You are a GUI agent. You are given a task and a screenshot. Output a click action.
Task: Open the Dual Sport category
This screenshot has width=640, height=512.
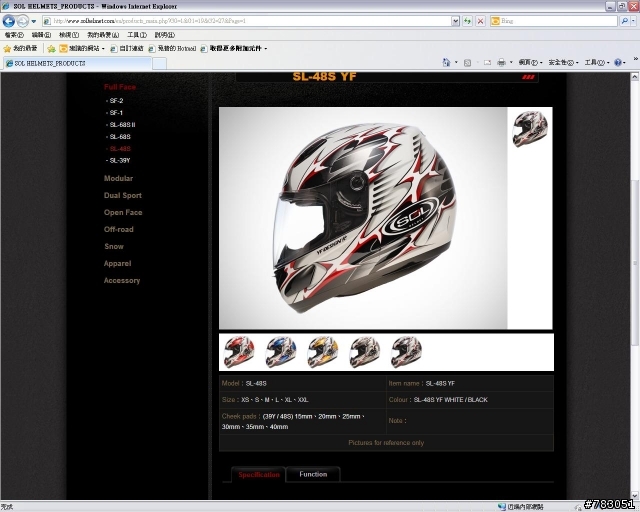pyautogui.click(x=122, y=196)
